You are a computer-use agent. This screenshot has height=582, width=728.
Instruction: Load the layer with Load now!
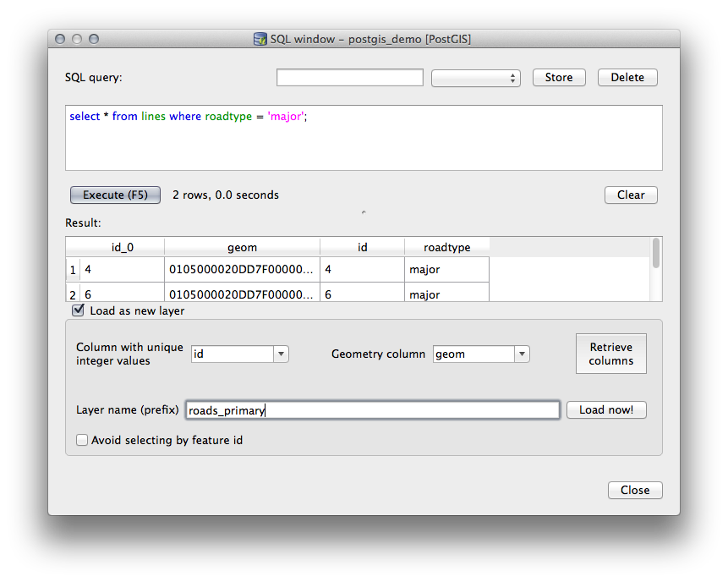coord(606,409)
